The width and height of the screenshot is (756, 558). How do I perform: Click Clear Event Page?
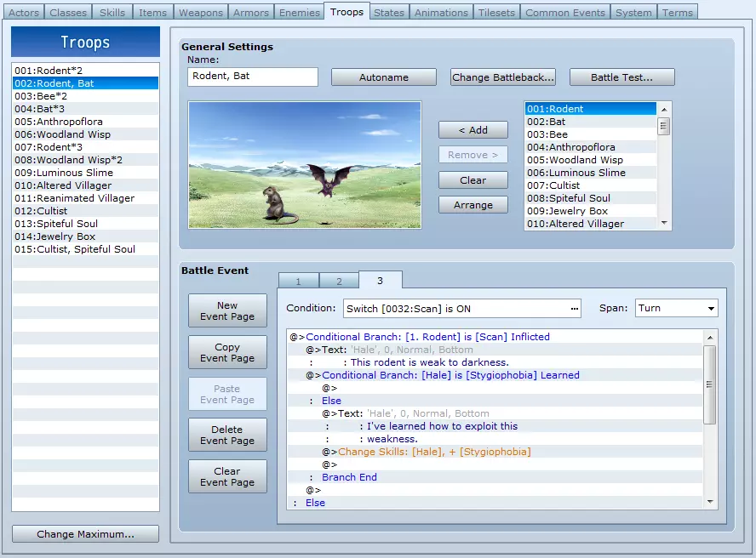pos(227,476)
